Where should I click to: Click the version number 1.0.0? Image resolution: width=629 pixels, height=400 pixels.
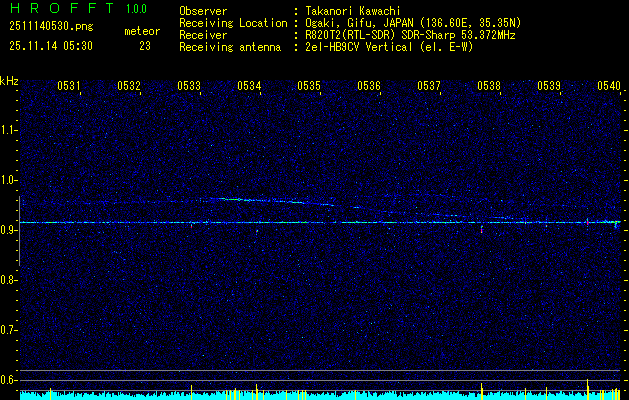tap(136, 9)
